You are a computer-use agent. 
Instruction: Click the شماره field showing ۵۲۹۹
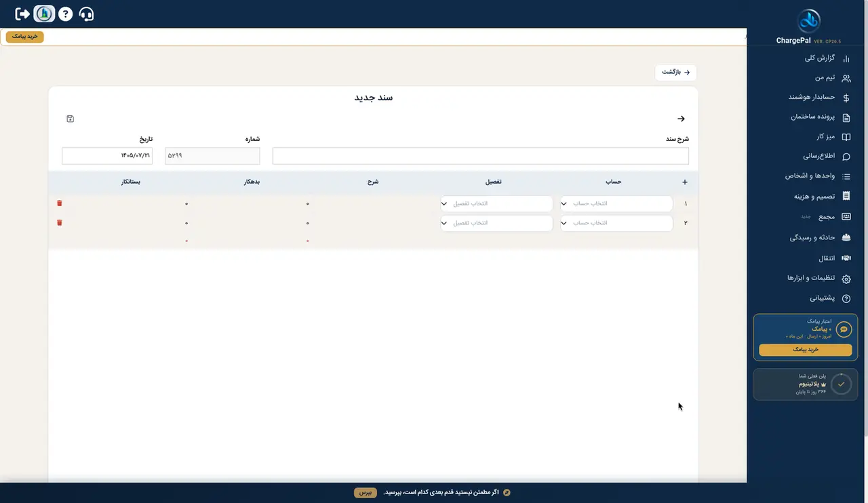pos(212,156)
